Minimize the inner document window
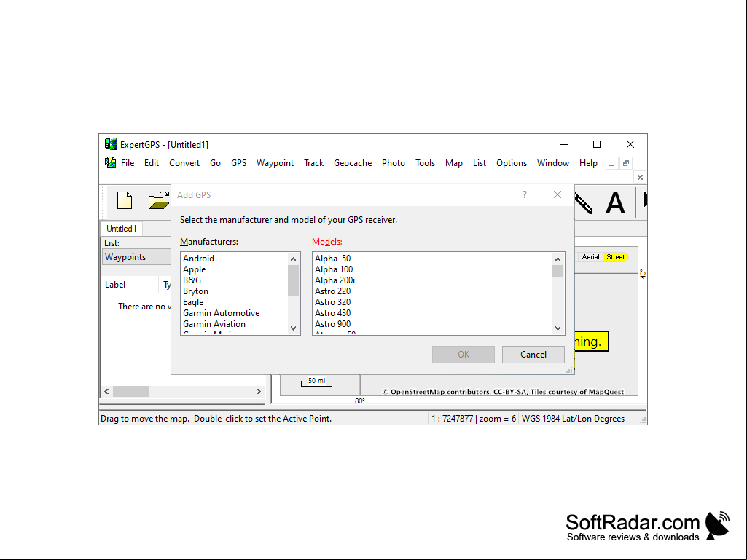Screen dimensions: 747x560 pyautogui.click(x=611, y=163)
